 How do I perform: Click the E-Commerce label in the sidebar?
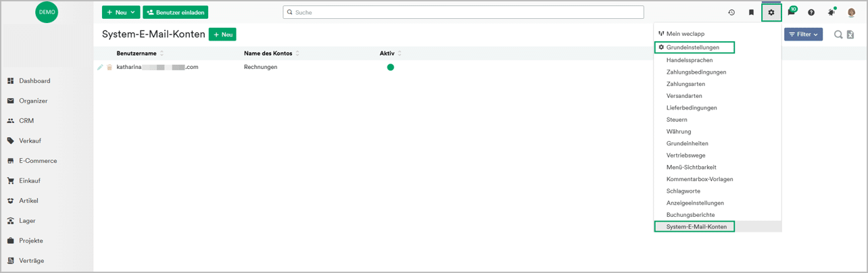[x=38, y=161]
